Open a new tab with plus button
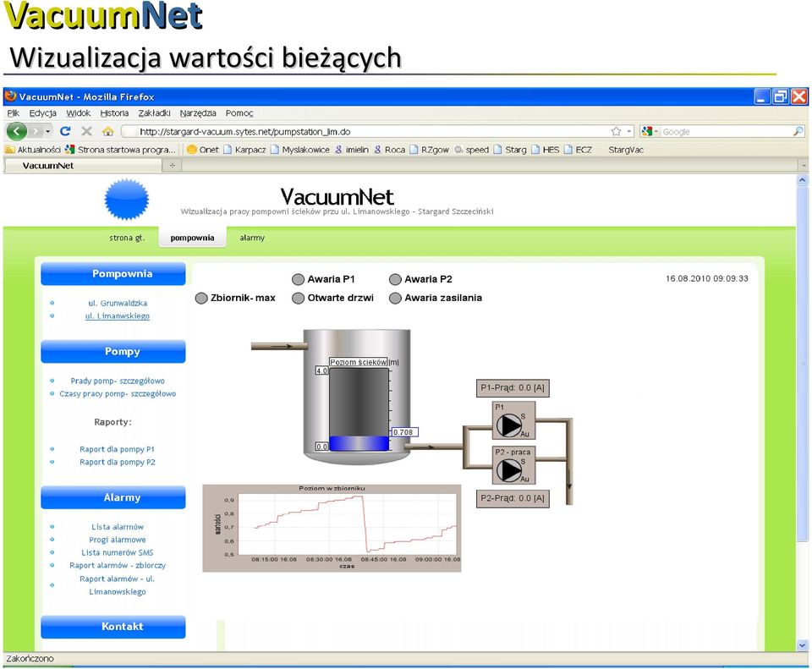812x669 pixels. 172,166
